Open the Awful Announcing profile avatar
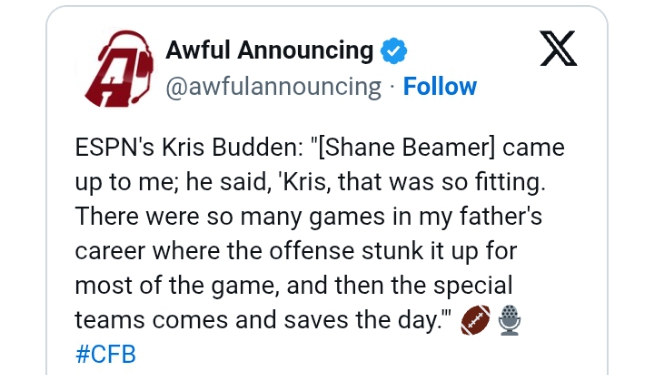 coord(118,68)
